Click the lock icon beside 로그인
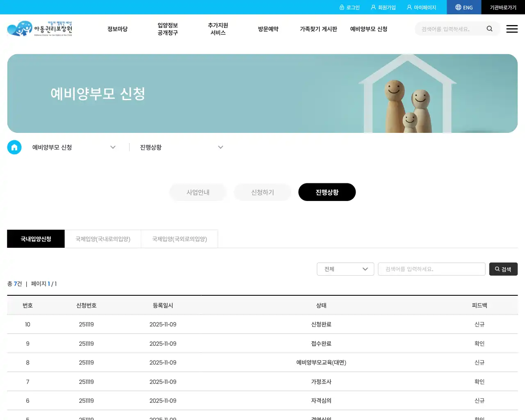This screenshot has height=420, width=525. [x=342, y=7]
